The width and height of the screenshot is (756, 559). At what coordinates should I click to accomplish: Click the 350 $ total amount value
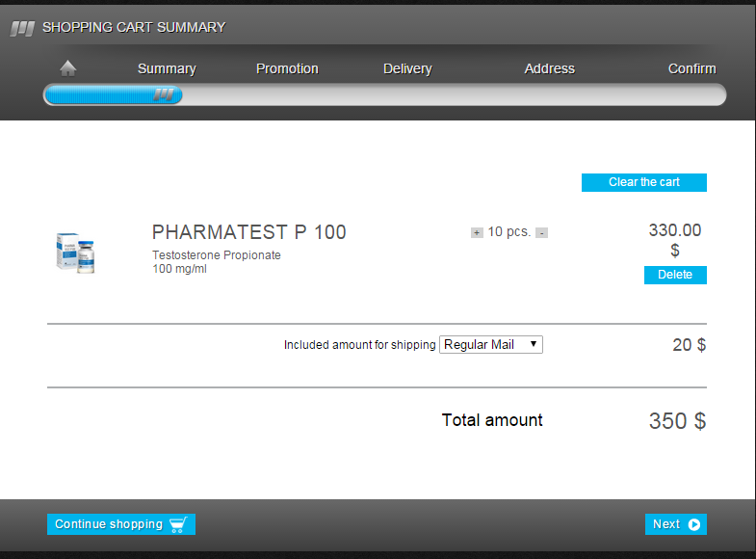(677, 421)
